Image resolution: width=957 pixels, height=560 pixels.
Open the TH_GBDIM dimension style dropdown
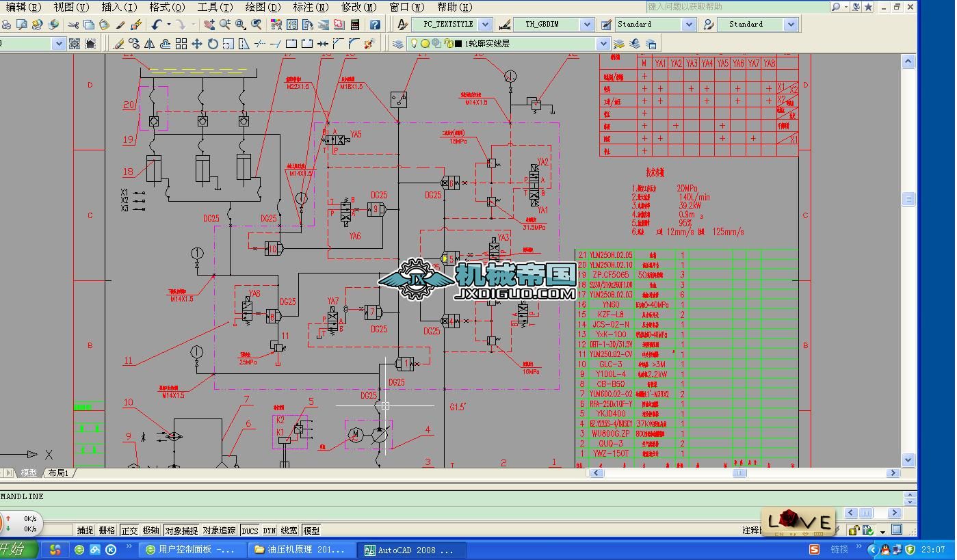click(586, 24)
